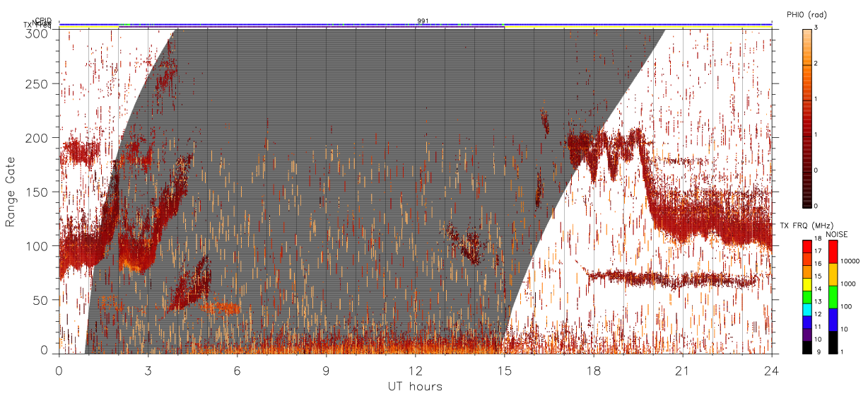This screenshot has height=401, width=868.
Task: Click x-axis tick label '21'
Action: click(683, 370)
